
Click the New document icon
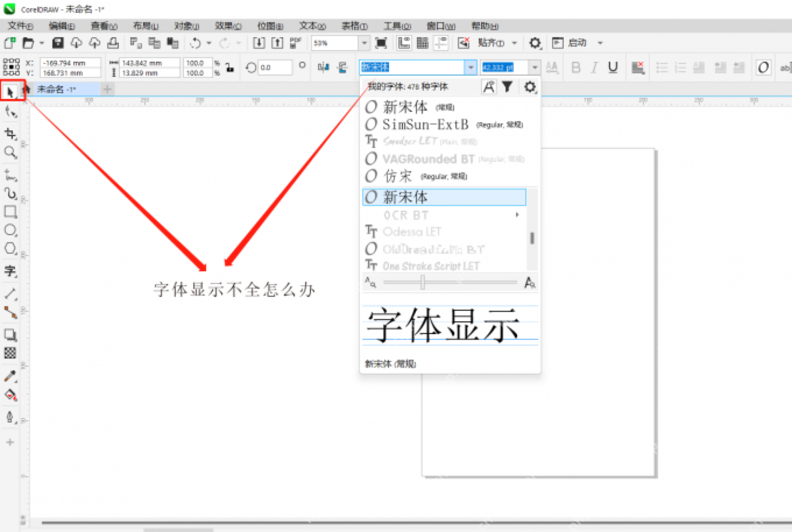click(10, 42)
